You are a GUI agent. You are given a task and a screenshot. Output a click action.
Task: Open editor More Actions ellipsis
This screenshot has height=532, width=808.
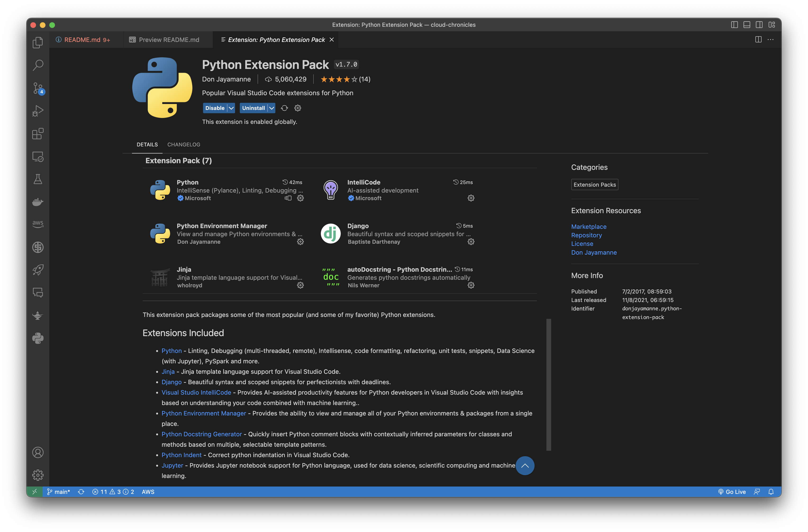[771, 40]
